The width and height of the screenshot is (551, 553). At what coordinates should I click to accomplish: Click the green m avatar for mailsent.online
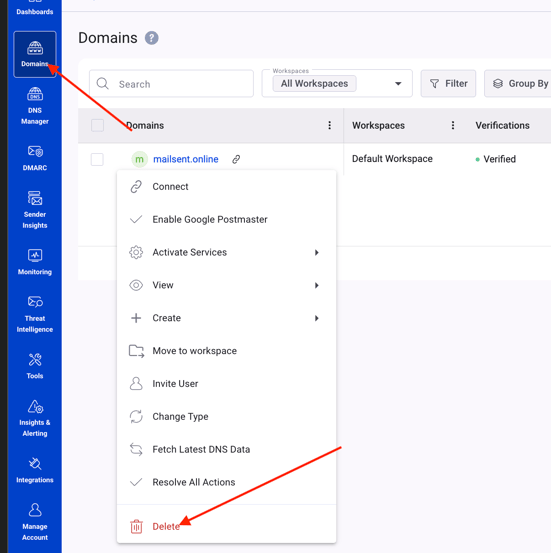pyautogui.click(x=139, y=159)
